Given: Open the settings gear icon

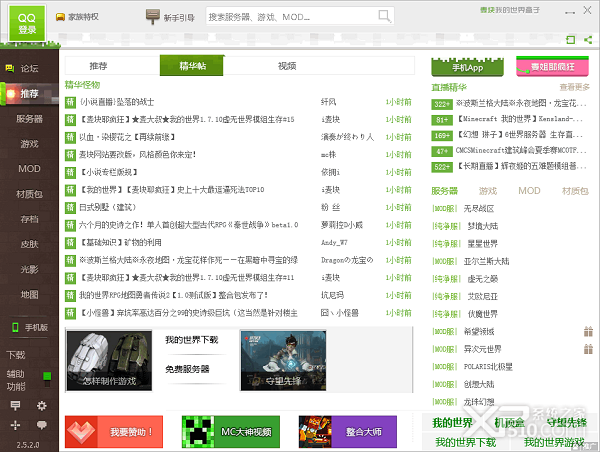Looking at the screenshot, I should (42, 405).
